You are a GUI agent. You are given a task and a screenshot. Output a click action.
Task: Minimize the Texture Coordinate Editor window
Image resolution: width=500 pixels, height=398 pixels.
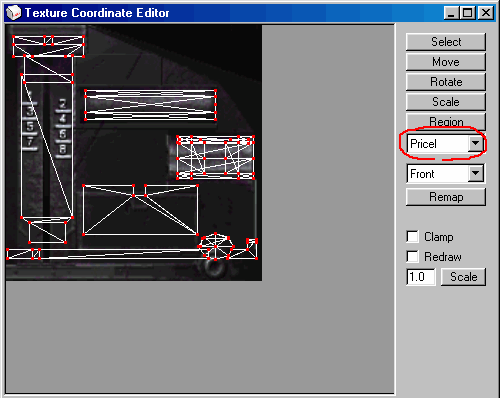pyautogui.click(x=451, y=13)
